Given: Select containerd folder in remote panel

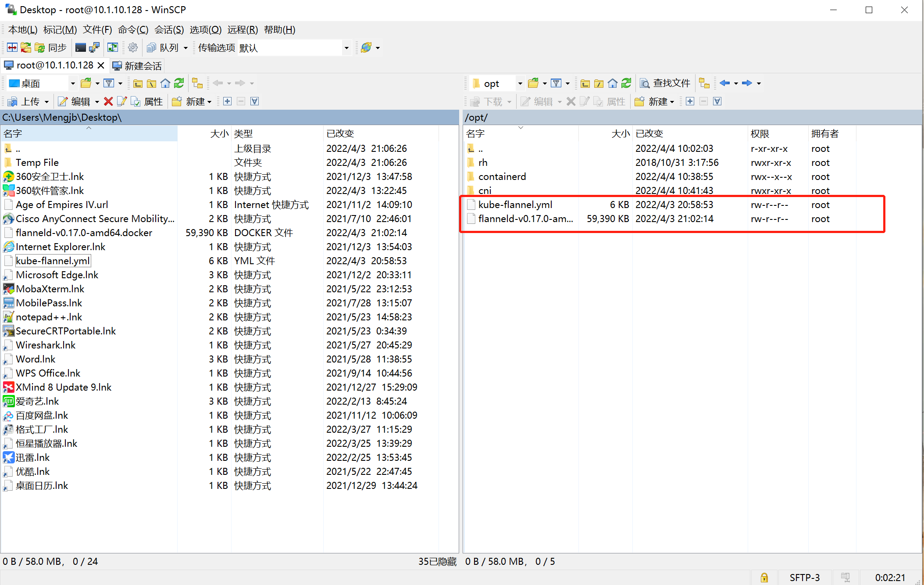Looking at the screenshot, I should point(502,176).
